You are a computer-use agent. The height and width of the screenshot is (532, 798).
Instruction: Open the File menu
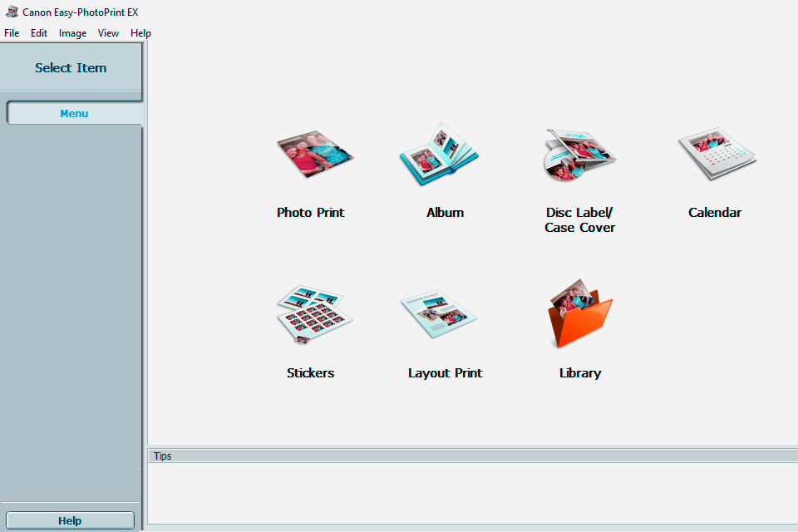(12, 33)
